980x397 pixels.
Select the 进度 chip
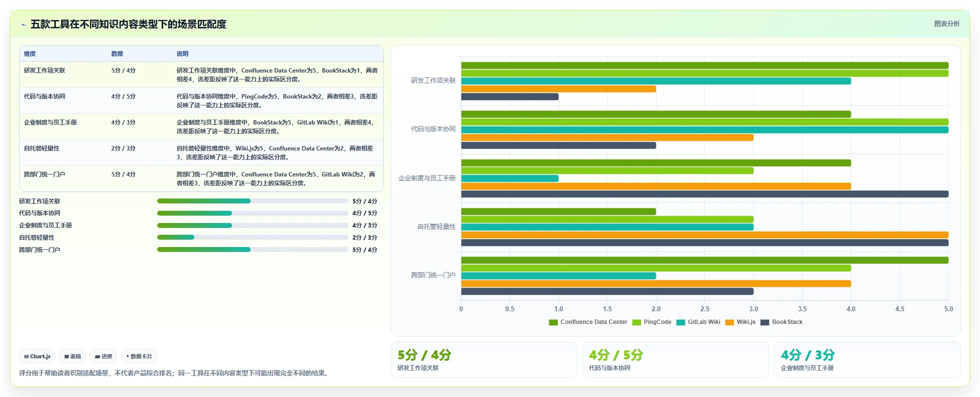coord(103,356)
